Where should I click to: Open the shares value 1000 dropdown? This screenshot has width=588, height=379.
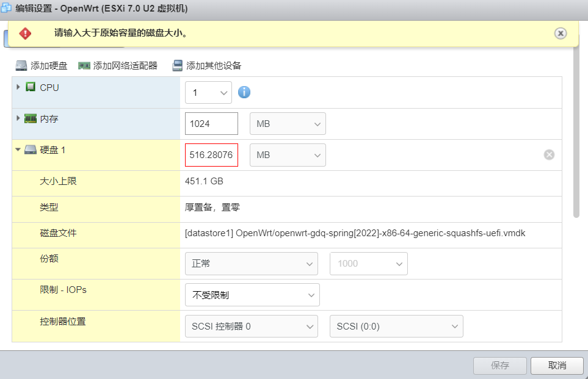tap(369, 264)
